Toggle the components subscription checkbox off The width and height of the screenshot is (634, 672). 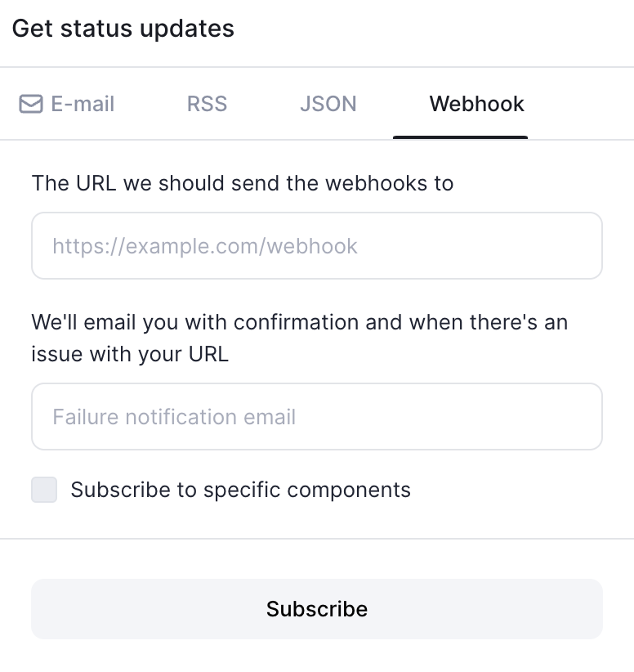(44, 490)
